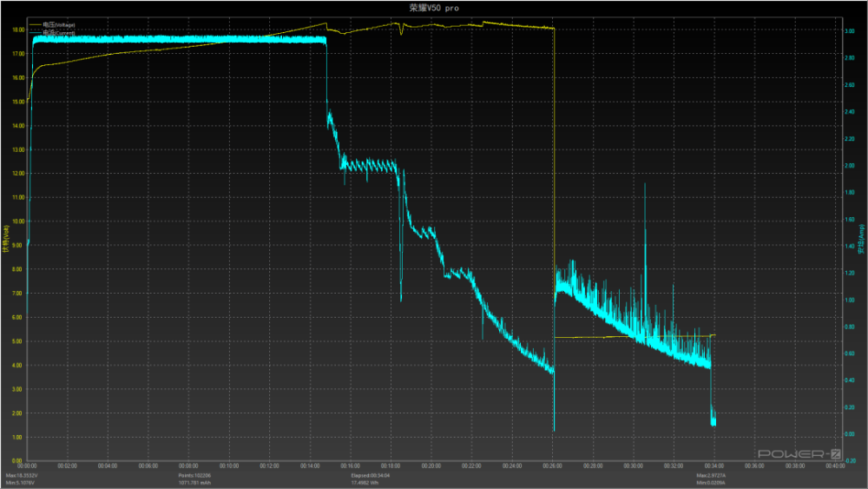This screenshot has height=489, width=868.
Task: Click the 18.00 voltage axis label
Action: [18, 30]
